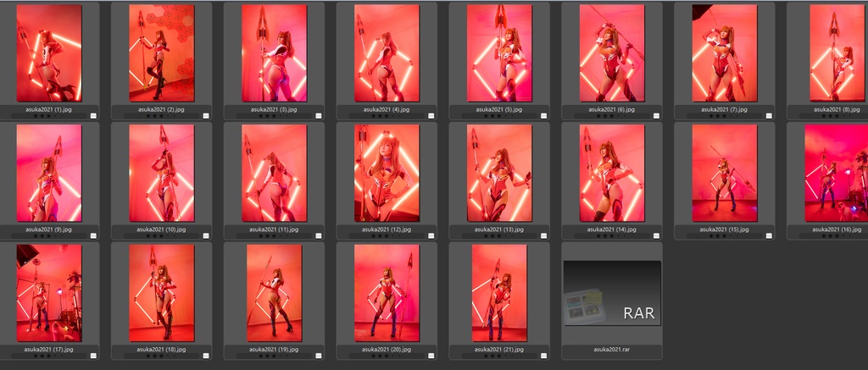Select the asuka2021 (9).jpg thumbnail image

[49, 173]
